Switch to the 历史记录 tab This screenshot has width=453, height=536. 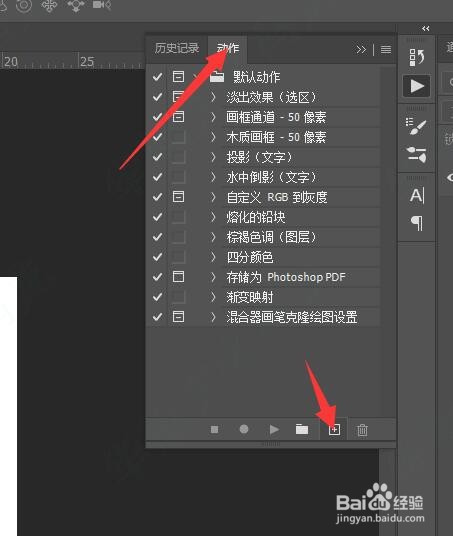click(x=176, y=48)
